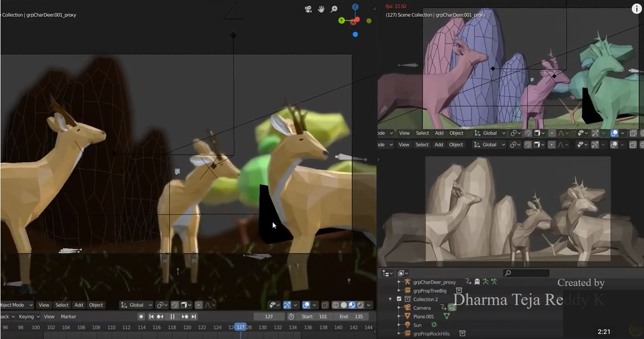Select the pan hand icon in viewport
Viewport: 644px width, 339px height.
point(321,9)
